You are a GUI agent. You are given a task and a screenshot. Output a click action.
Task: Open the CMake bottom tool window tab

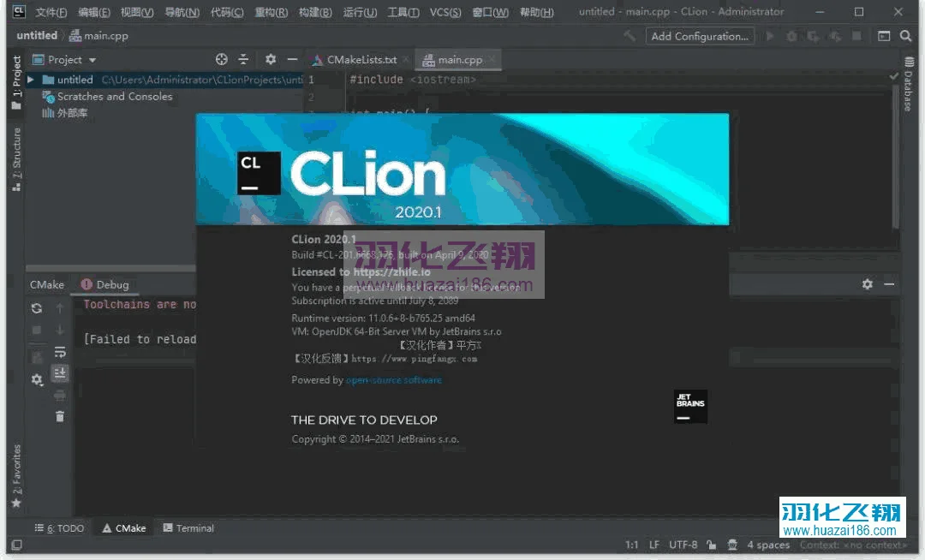pos(124,528)
